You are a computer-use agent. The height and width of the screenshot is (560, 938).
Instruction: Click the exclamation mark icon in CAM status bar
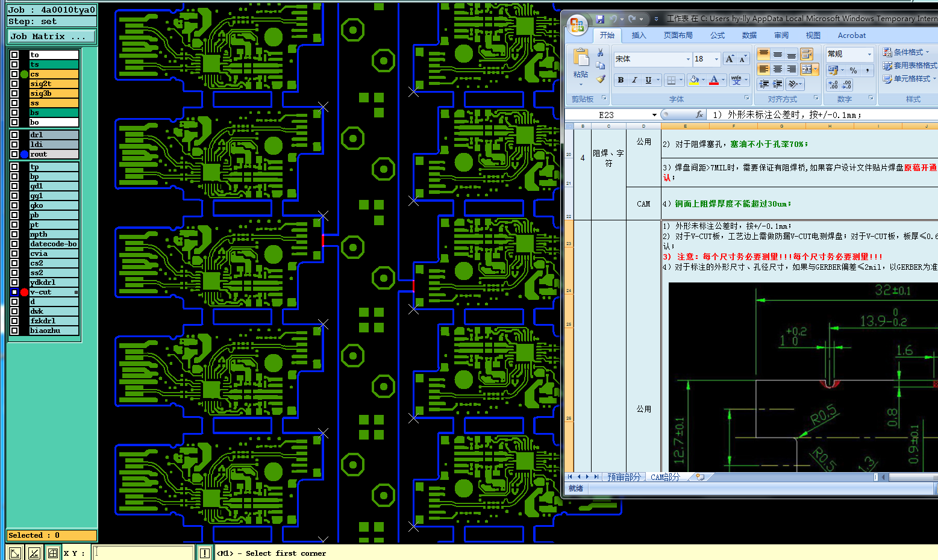(x=205, y=553)
